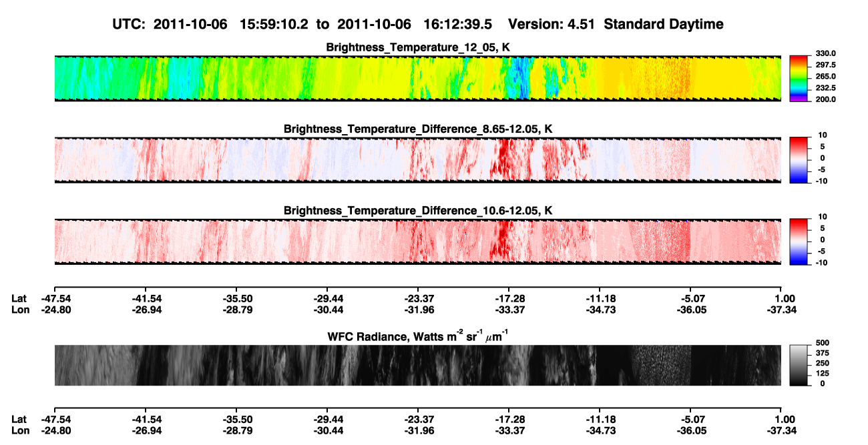868x445 pixels.
Task: Click longitude '-34.73' below the WFC panel
Action: (x=600, y=430)
